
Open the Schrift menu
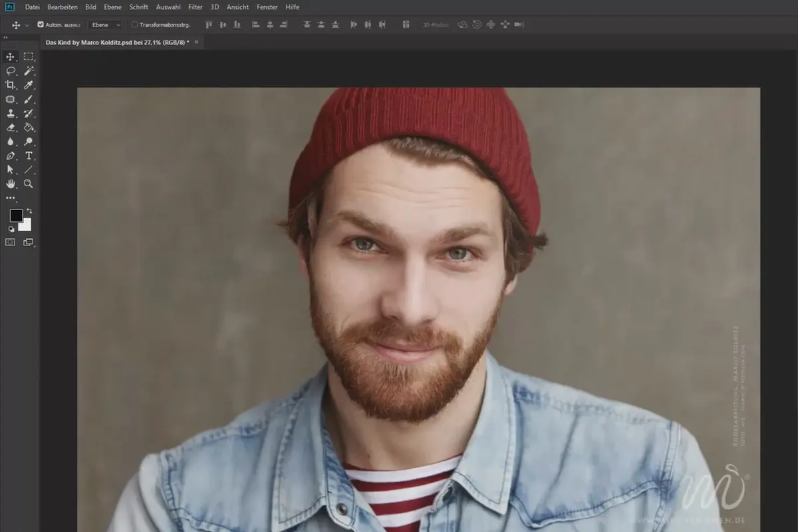click(139, 7)
